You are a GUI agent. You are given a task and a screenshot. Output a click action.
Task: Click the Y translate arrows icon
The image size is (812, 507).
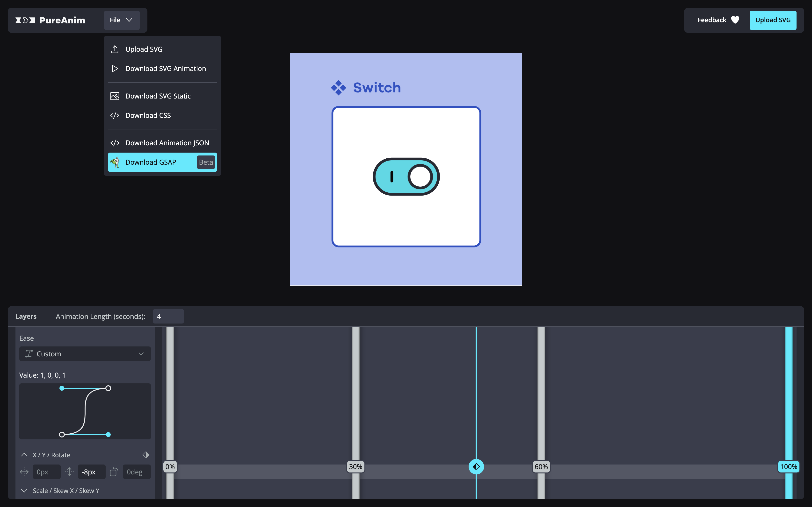tap(69, 472)
